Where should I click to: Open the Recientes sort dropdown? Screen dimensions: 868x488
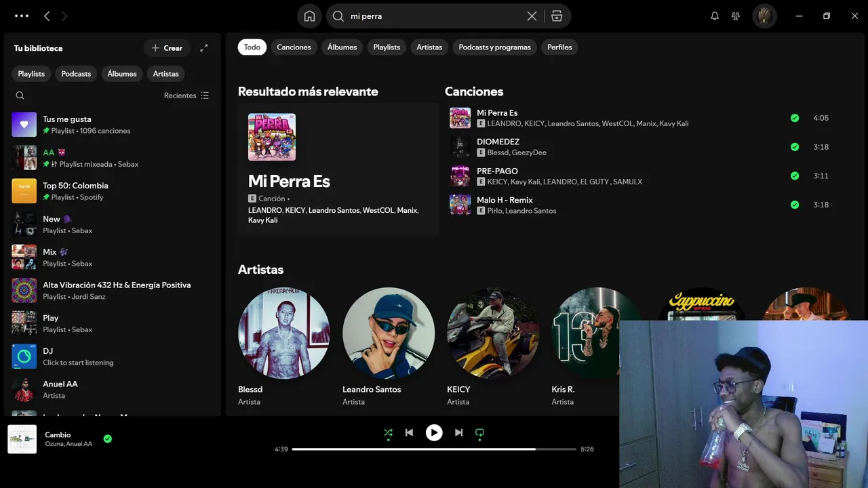point(186,96)
